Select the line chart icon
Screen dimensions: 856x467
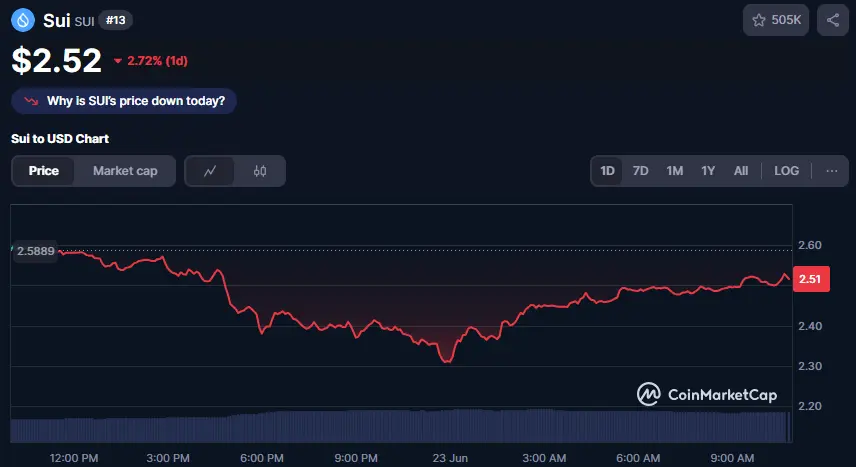point(210,171)
